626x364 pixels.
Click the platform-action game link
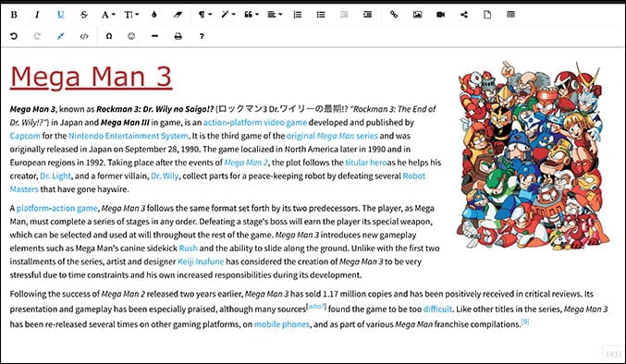[57, 208]
